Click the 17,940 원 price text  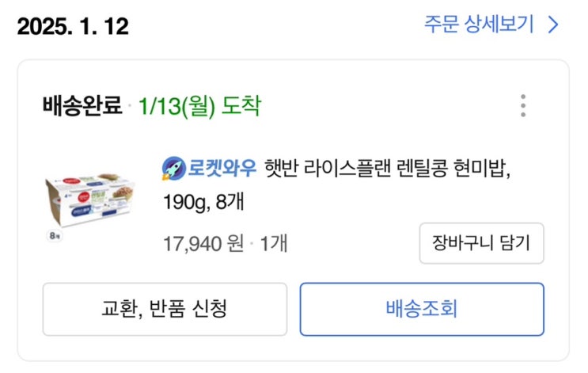203,243
